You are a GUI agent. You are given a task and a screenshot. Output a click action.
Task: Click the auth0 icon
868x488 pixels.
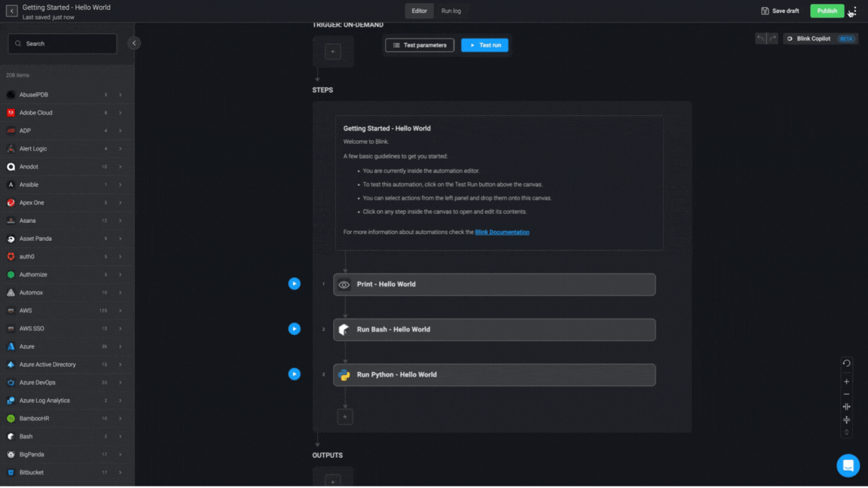coord(11,257)
